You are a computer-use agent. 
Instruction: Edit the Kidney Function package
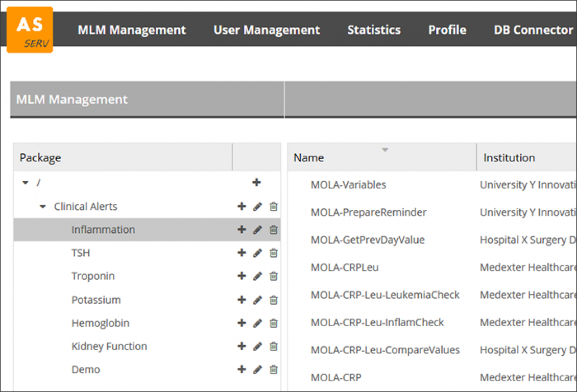coord(257,347)
